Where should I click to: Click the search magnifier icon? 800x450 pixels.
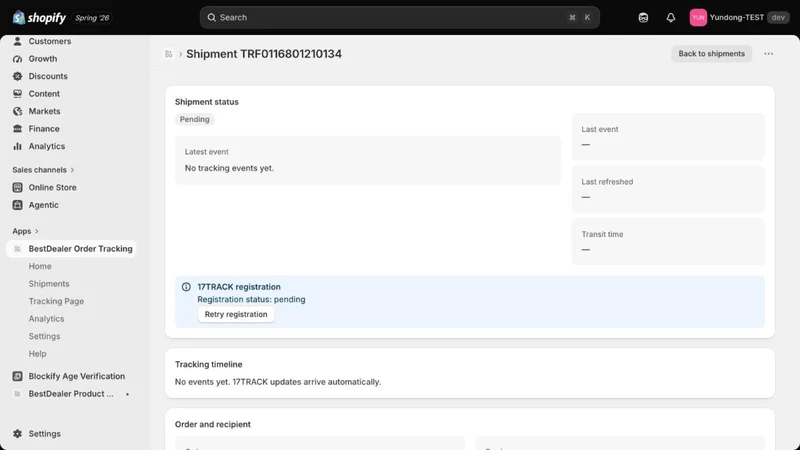(211, 17)
